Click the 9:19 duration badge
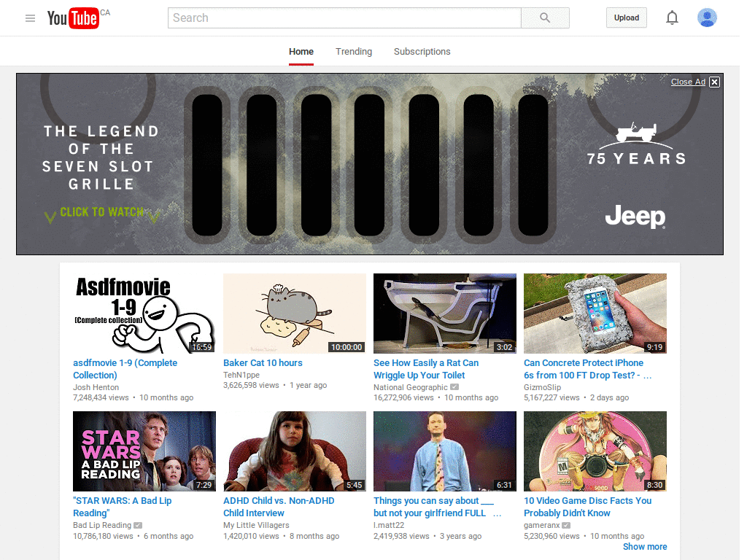The height and width of the screenshot is (560, 747). tap(654, 347)
